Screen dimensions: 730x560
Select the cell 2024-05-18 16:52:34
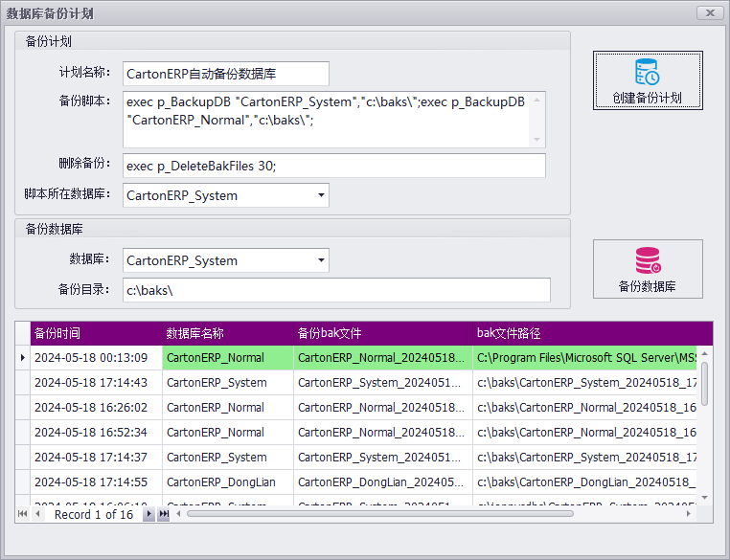tap(97, 433)
